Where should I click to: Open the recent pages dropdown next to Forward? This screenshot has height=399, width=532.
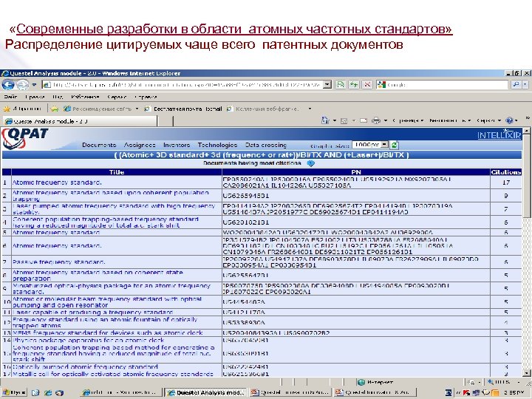point(34,84)
